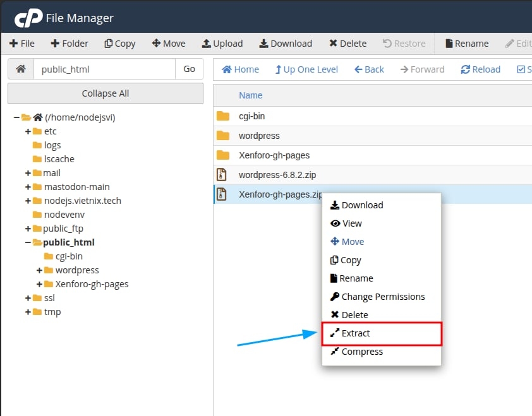Expand the Xenforo-gh-pages subfolder in tree
The width and height of the screenshot is (532, 416).
[39, 284]
